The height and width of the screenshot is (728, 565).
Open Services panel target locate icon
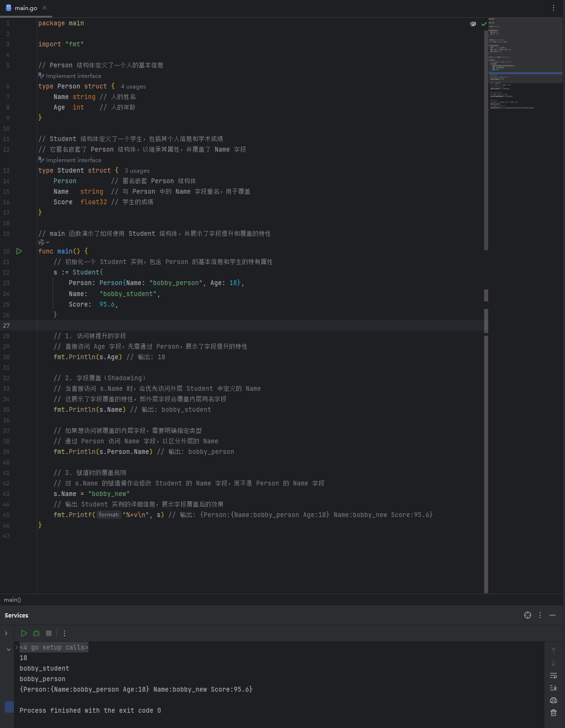click(528, 615)
